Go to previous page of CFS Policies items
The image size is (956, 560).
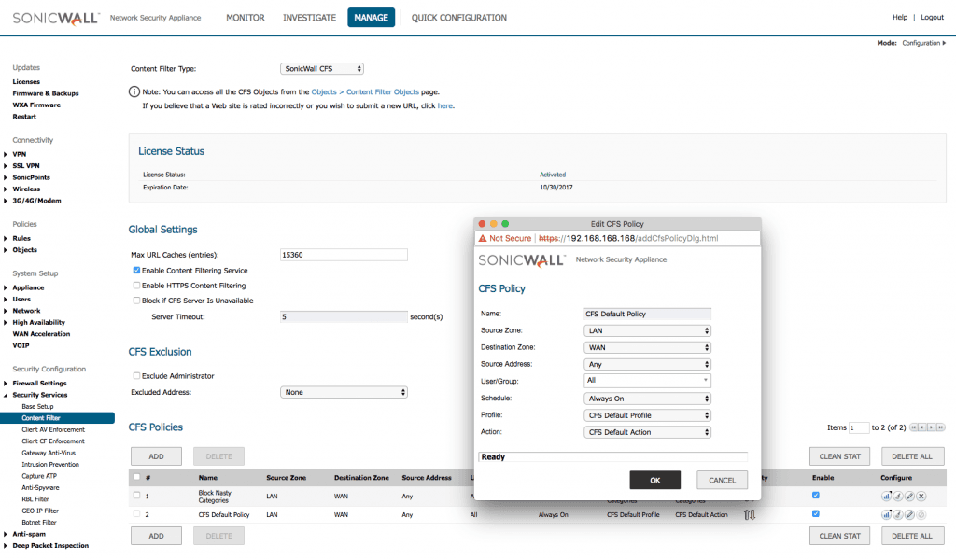click(x=922, y=427)
